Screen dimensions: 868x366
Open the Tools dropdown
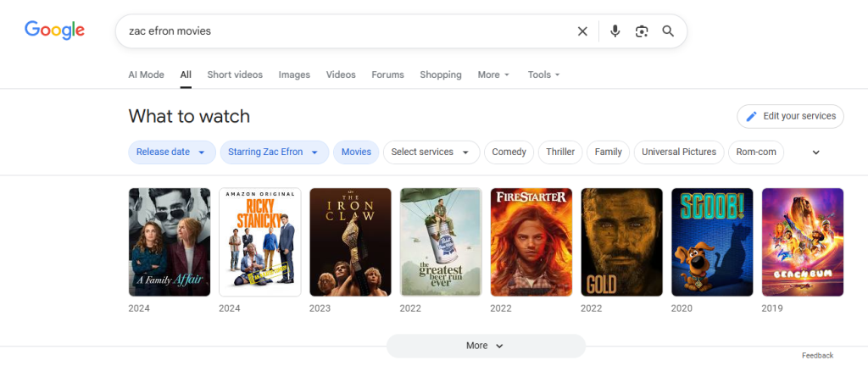point(543,75)
